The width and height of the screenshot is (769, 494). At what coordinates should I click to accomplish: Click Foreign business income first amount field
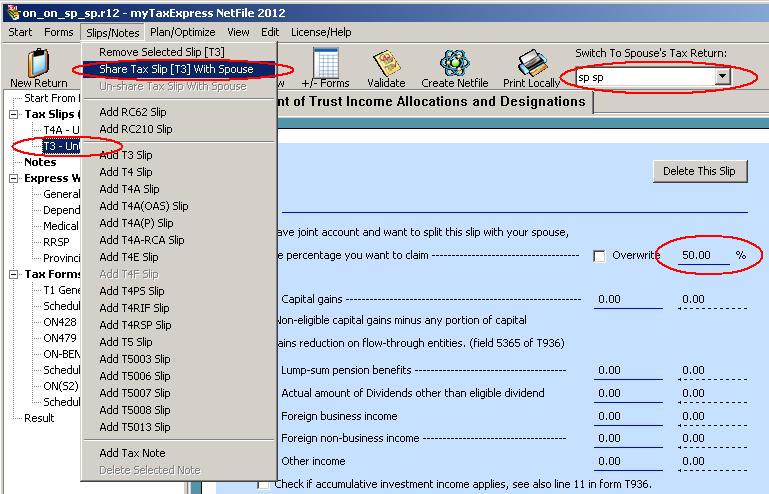tap(627, 416)
